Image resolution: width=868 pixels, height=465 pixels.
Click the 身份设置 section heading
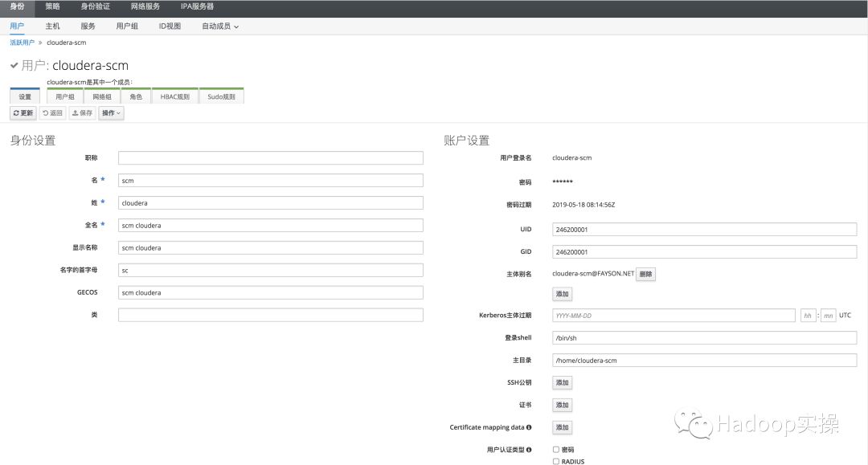coord(33,141)
